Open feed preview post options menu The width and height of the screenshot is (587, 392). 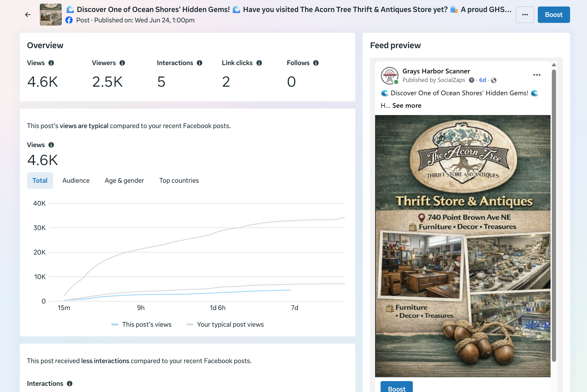[x=537, y=75]
